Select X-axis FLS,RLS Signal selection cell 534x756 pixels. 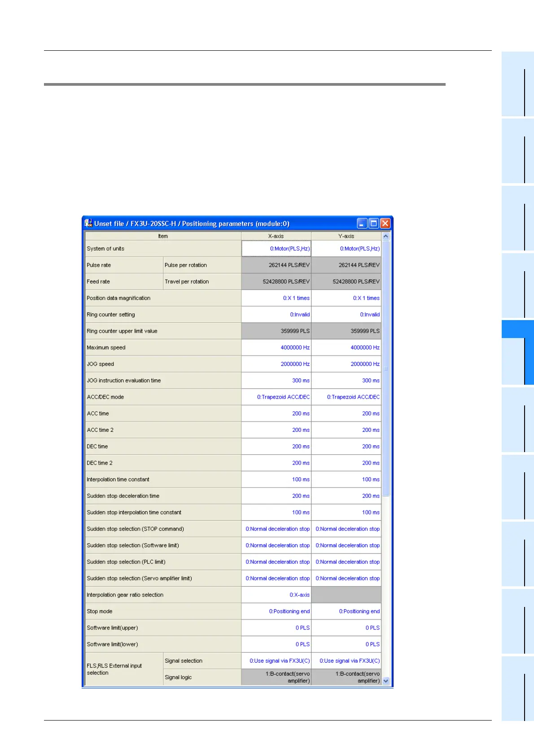coord(276,661)
